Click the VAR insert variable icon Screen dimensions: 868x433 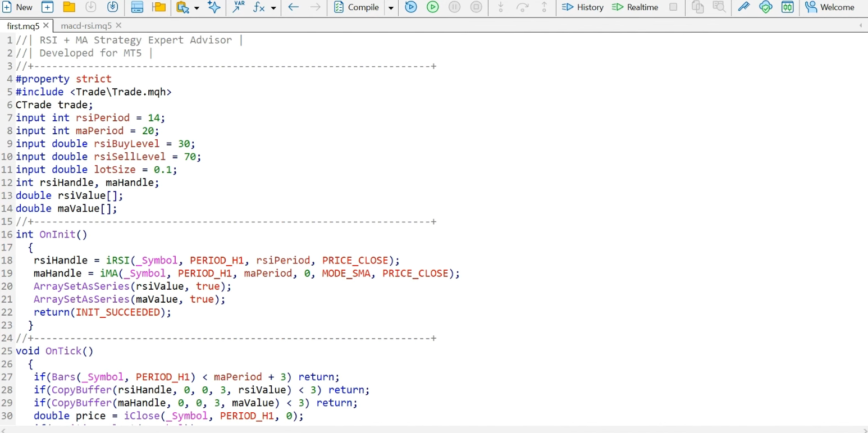click(239, 7)
